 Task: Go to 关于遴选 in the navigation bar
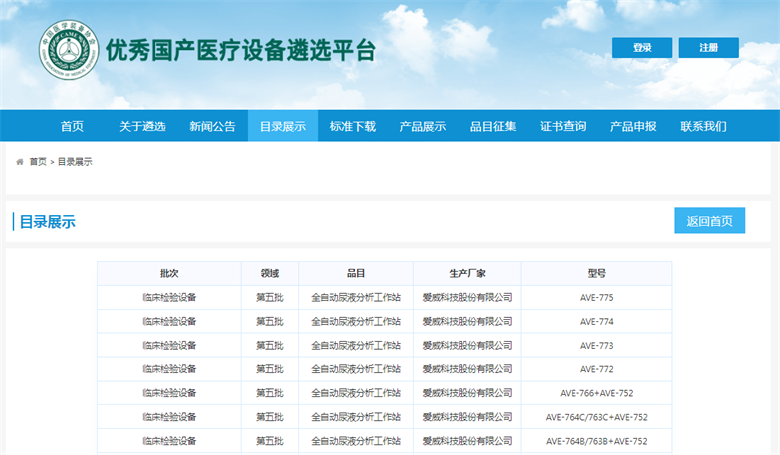142,126
